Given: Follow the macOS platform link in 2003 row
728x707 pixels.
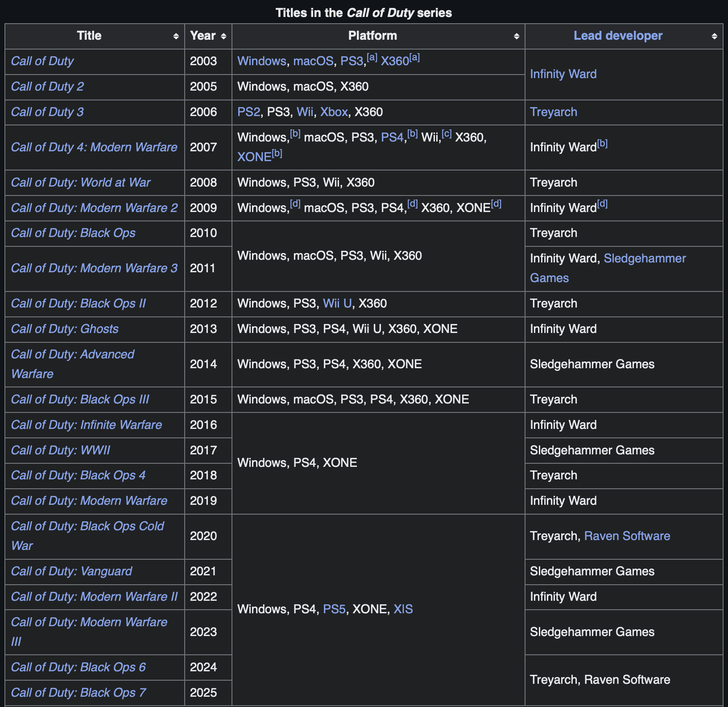Looking at the screenshot, I should [313, 61].
